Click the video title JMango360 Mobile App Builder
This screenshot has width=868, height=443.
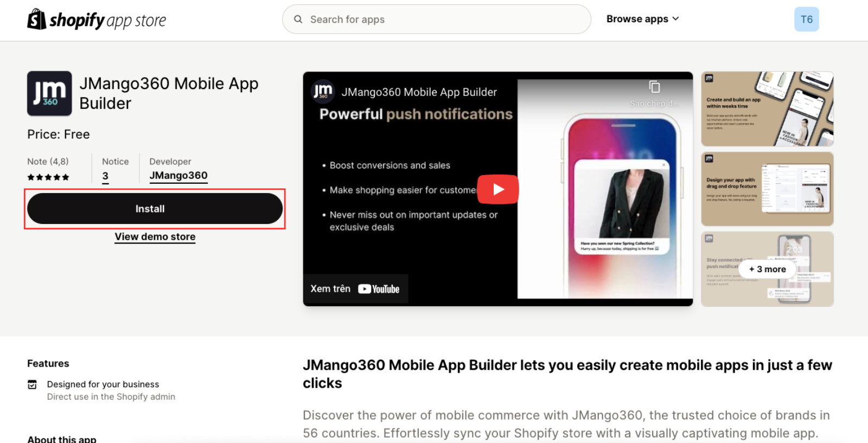[419, 92]
